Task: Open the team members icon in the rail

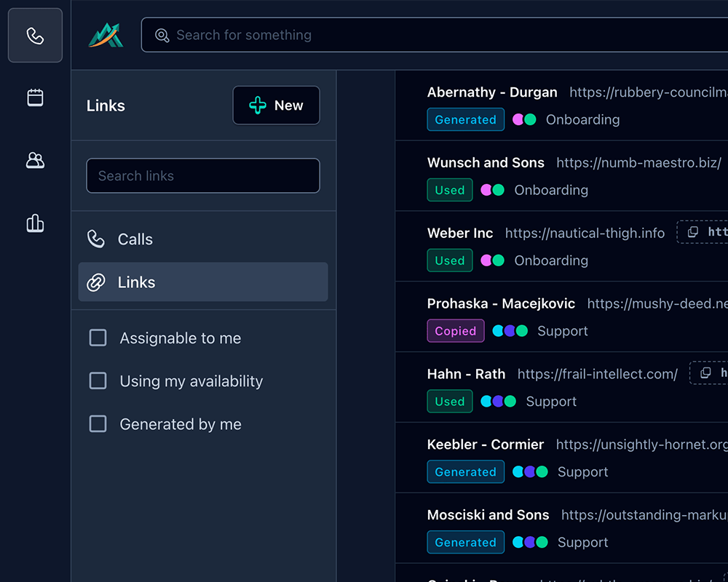Action: [35, 161]
